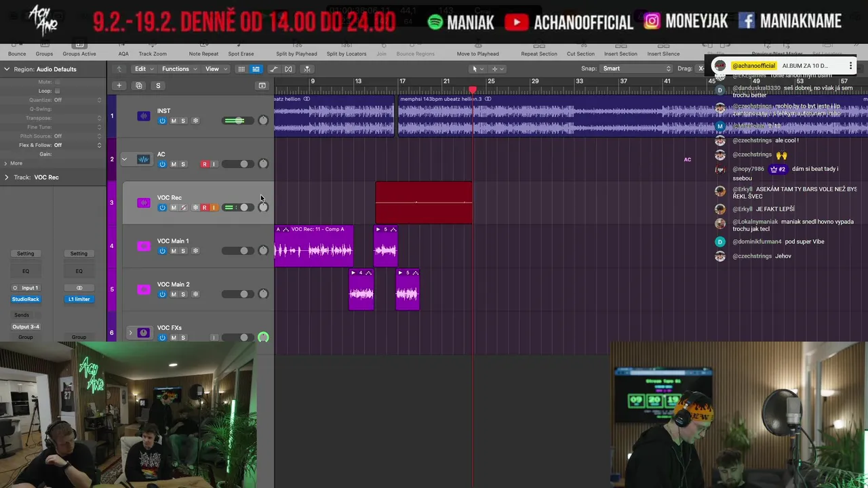Open the View menu in tracks area

pos(216,69)
